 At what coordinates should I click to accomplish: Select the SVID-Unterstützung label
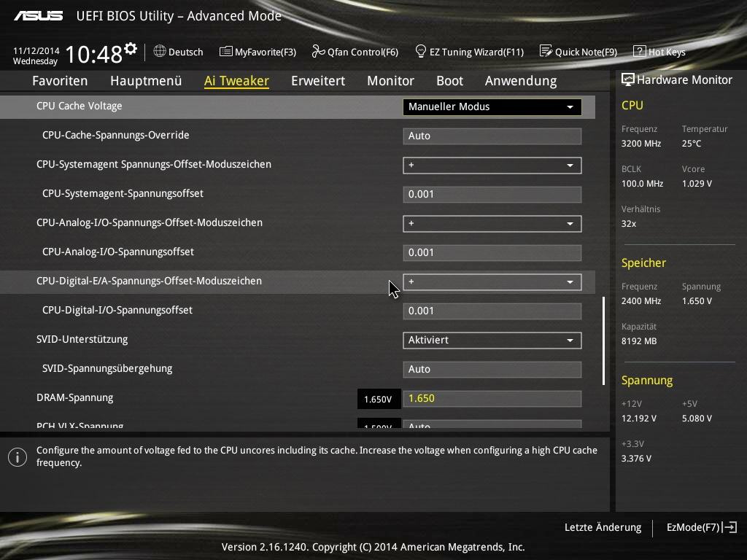point(82,339)
